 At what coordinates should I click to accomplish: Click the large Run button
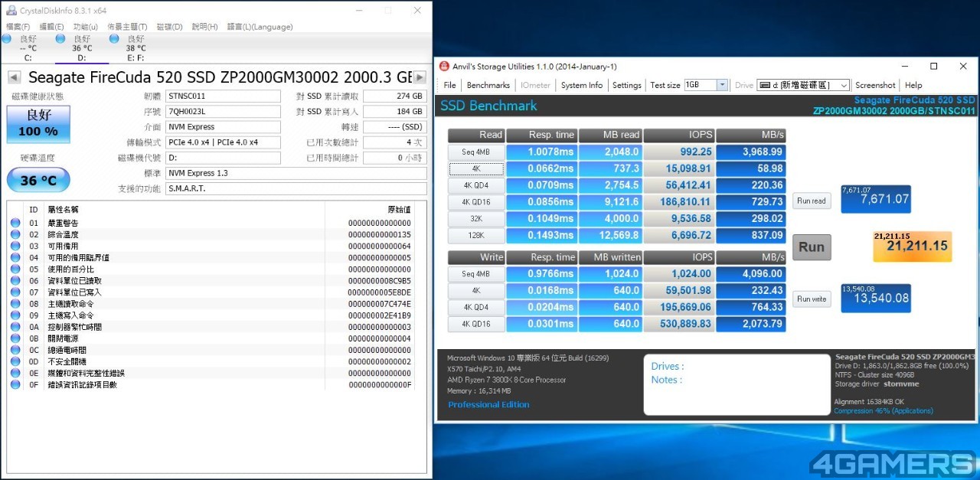point(812,247)
